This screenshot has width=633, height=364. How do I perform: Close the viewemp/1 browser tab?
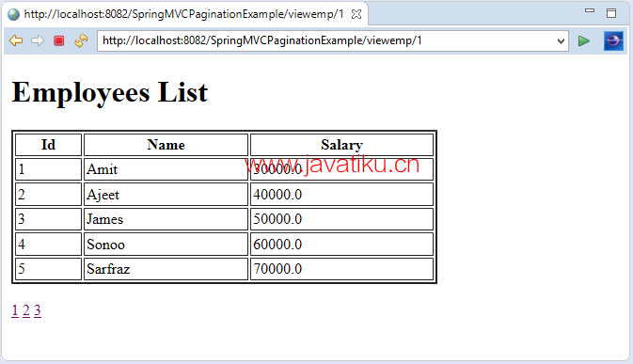click(356, 14)
